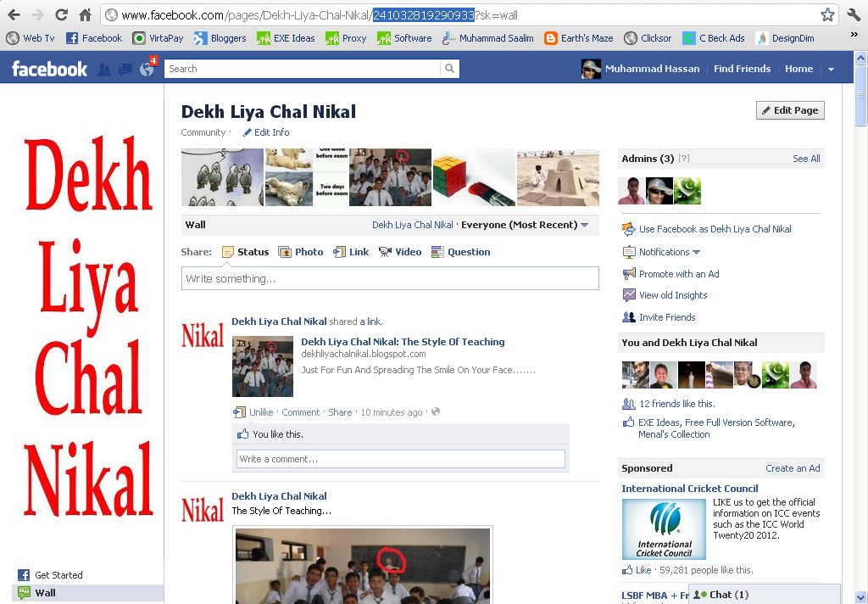The height and width of the screenshot is (604, 868).
Task: Go to browser Home icon
Action: pyautogui.click(x=86, y=15)
